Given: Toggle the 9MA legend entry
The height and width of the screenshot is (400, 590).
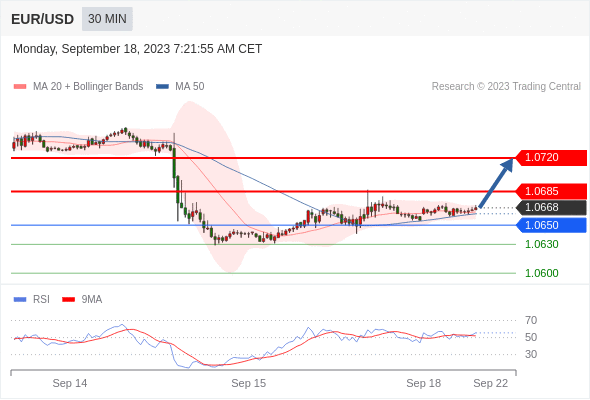Looking at the screenshot, I should (82, 300).
